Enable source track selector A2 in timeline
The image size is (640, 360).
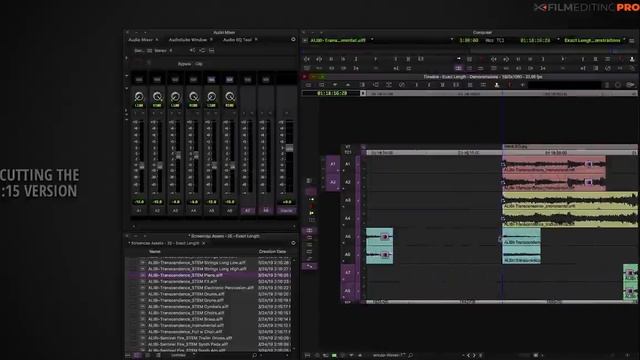pos(333,182)
